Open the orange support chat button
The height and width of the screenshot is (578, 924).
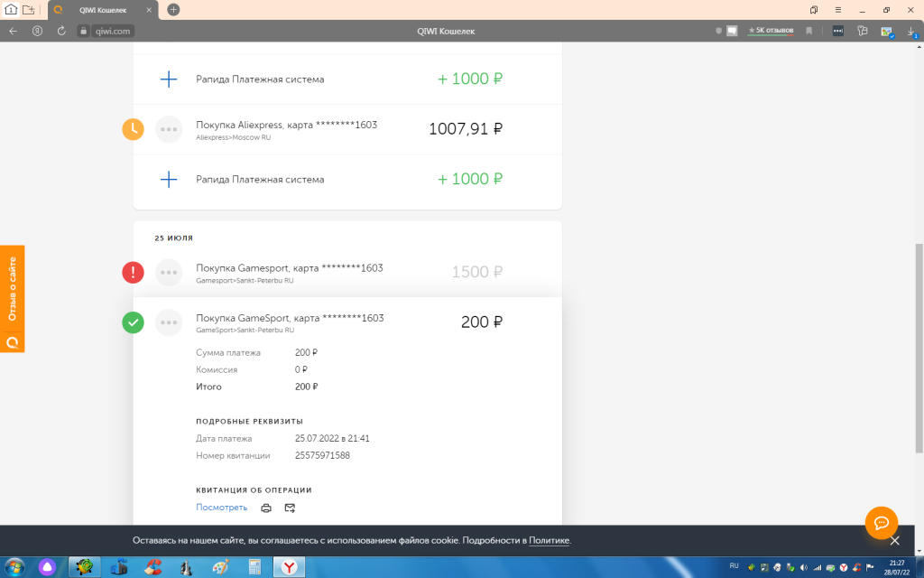[x=882, y=523]
